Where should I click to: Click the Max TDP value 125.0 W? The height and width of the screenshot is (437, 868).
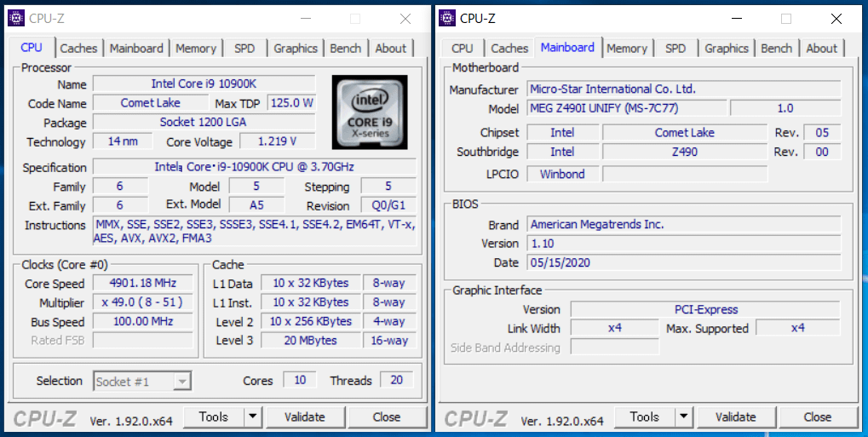point(291,103)
